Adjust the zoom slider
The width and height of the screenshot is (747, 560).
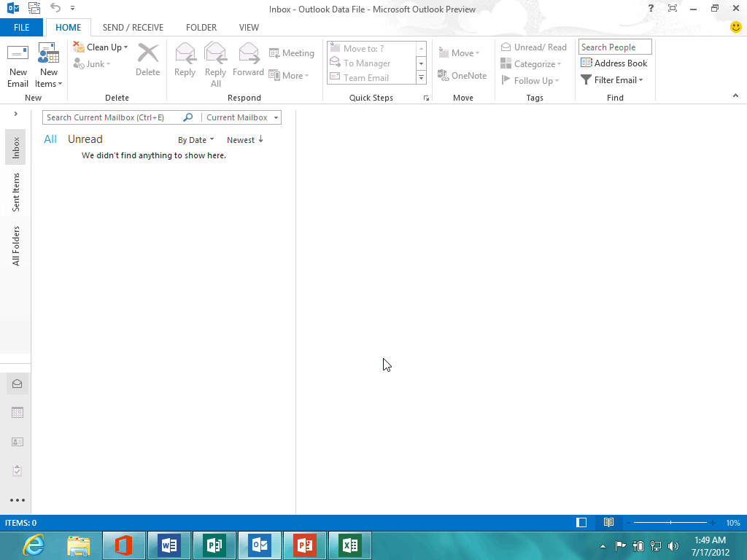point(670,523)
